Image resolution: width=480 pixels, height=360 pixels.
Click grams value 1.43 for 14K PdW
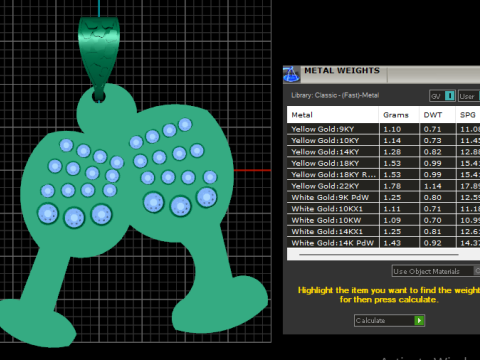[392, 243]
